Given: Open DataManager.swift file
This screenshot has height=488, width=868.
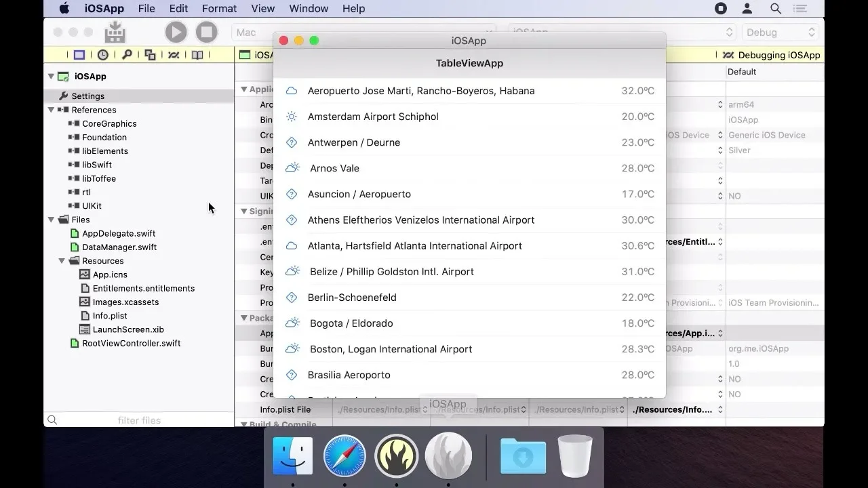Looking at the screenshot, I should pos(119,247).
